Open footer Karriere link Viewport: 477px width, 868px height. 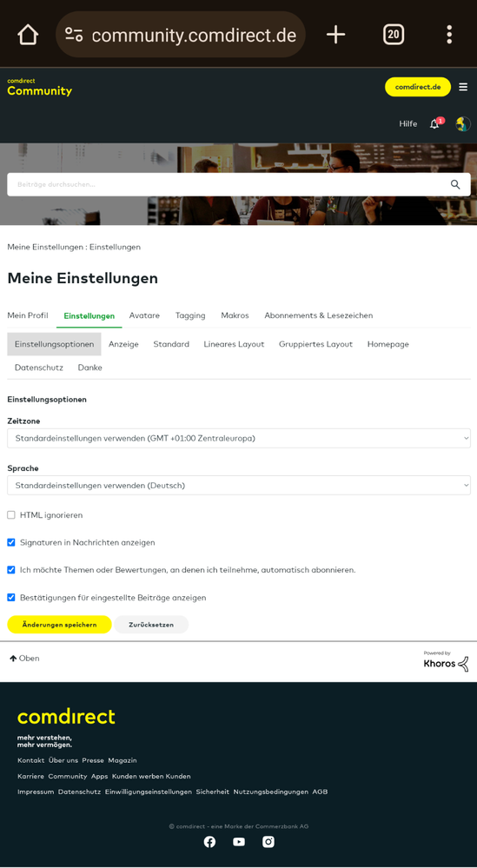pos(30,777)
